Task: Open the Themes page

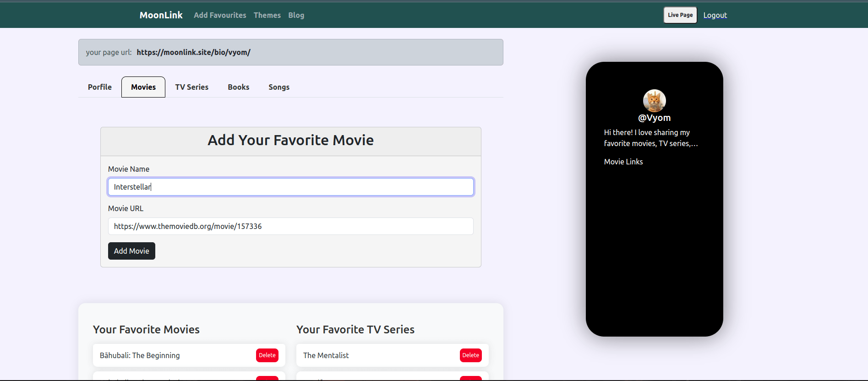Action: click(267, 15)
